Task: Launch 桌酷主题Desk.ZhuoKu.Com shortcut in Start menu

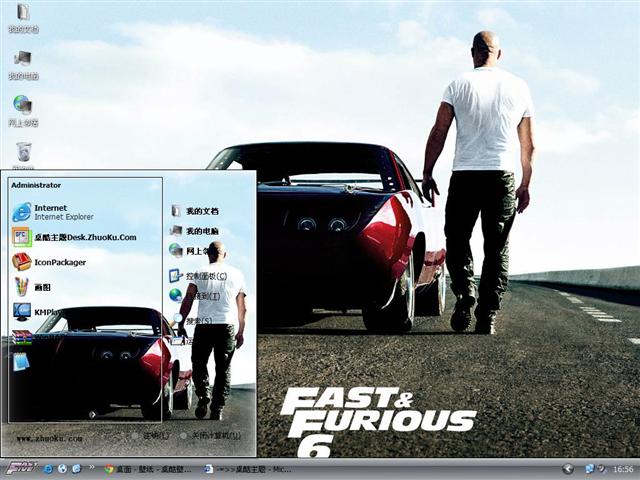Action: [74, 237]
